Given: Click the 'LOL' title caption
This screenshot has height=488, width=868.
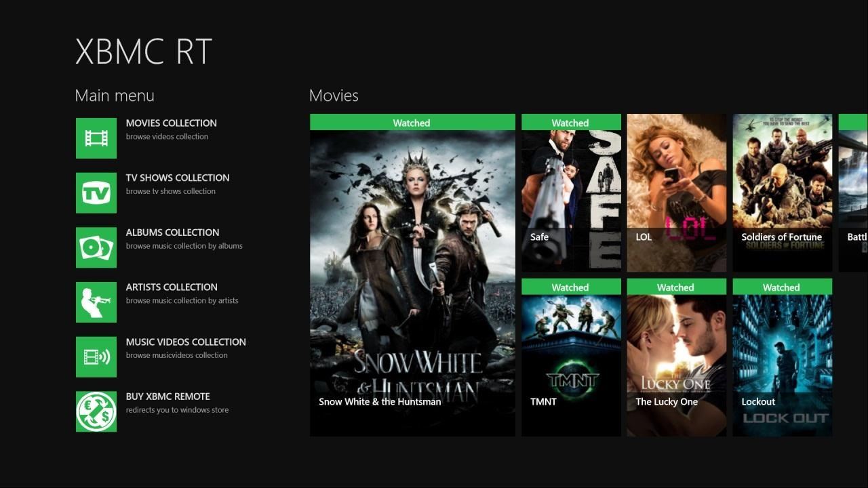Looking at the screenshot, I should click(644, 237).
